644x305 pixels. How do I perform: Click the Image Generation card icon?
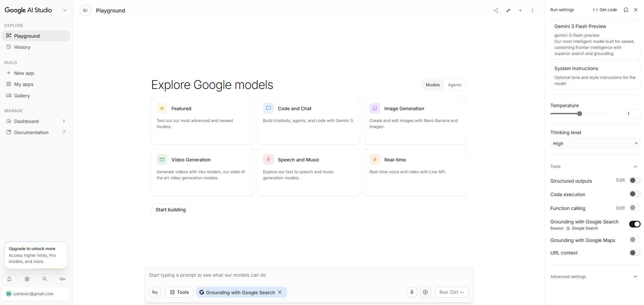click(x=375, y=108)
